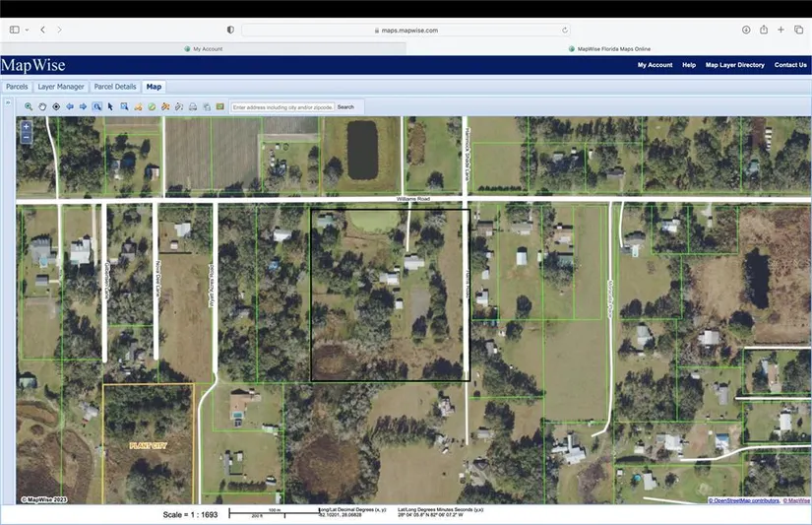The width and height of the screenshot is (812, 525).
Task: Click the Search button
Action: pos(345,106)
